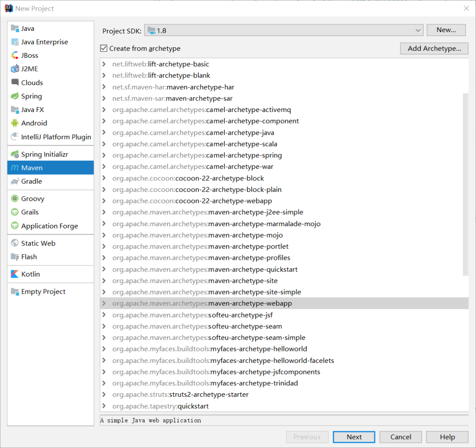The height and width of the screenshot is (448, 476).
Task: Select org.apache.tapestry:quickstart row
Action: [284, 406]
